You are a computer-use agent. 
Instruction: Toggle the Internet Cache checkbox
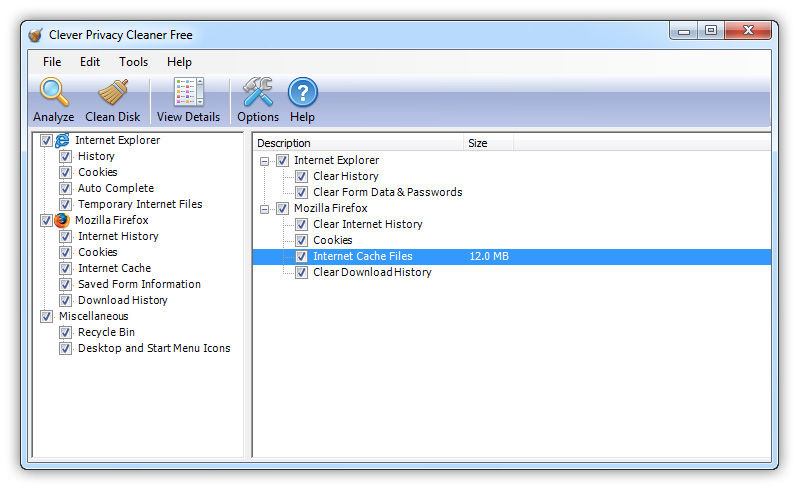65,268
